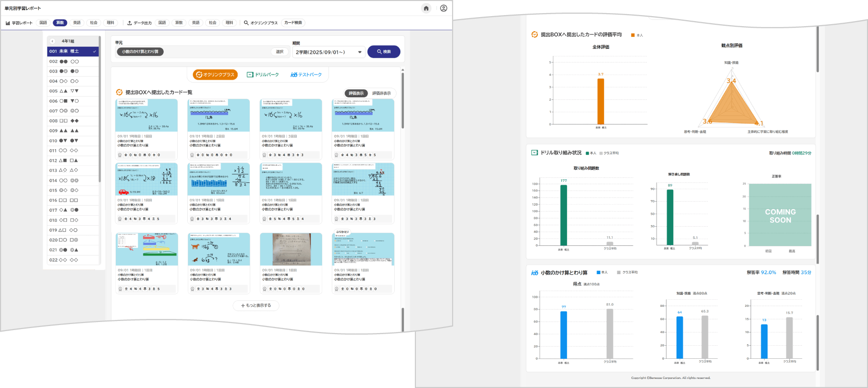This screenshot has height=388, width=868.
Task: Switch to 評価非表示 display mode
Action: (x=381, y=93)
